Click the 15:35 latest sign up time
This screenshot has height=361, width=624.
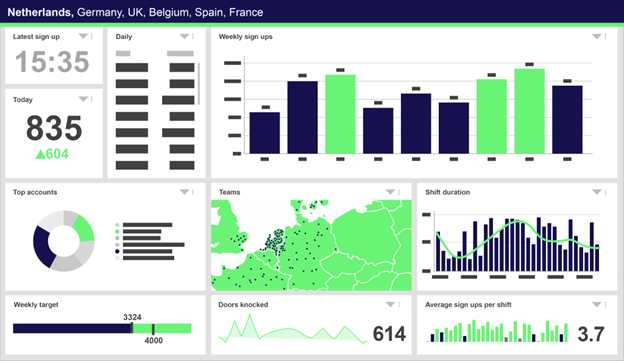52,62
